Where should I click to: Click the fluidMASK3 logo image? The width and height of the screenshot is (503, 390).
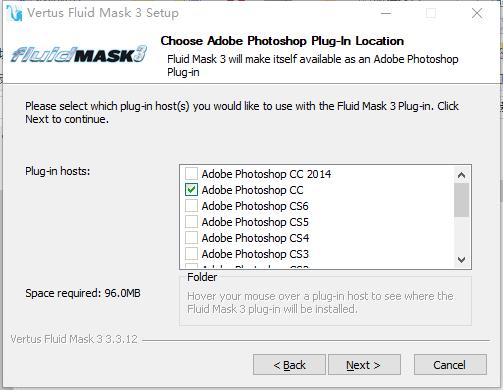tap(79, 54)
